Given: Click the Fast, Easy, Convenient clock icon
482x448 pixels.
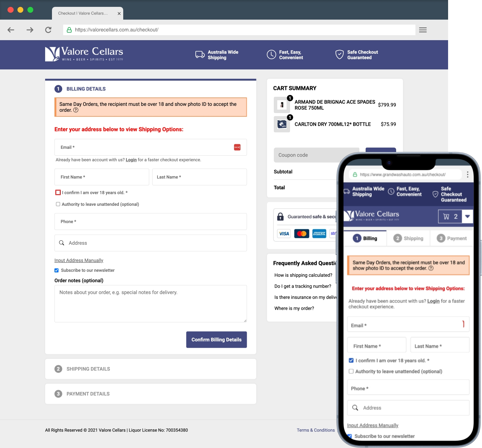Looking at the screenshot, I should [x=271, y=54].
